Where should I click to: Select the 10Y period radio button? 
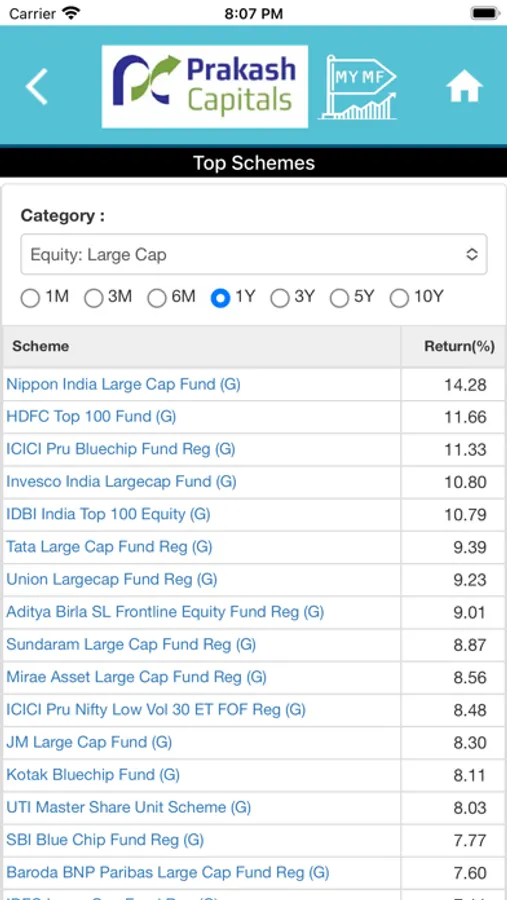(399, 298)
